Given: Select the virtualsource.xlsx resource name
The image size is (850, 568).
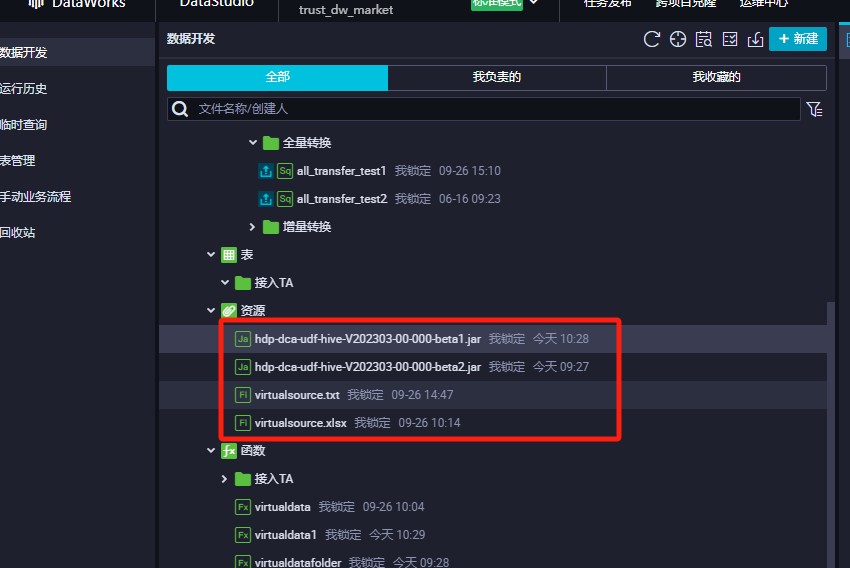Looking at the screenshot, I should tap(300, 423).
